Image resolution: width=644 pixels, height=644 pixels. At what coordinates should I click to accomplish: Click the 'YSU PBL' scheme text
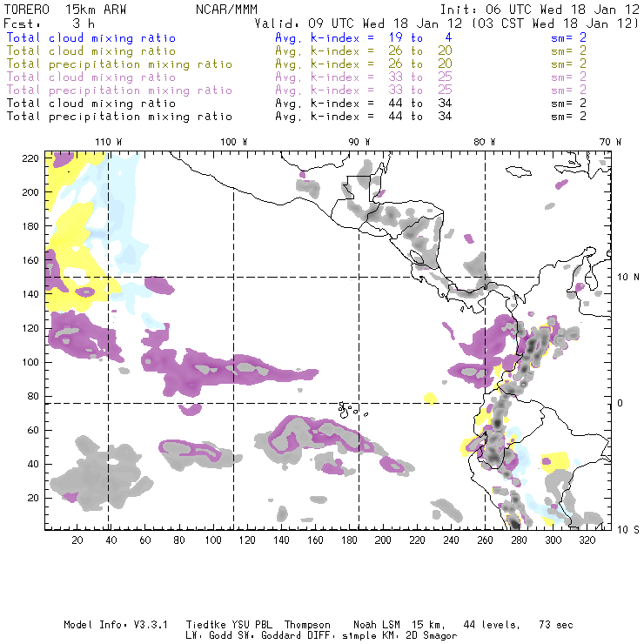point(251,625)
